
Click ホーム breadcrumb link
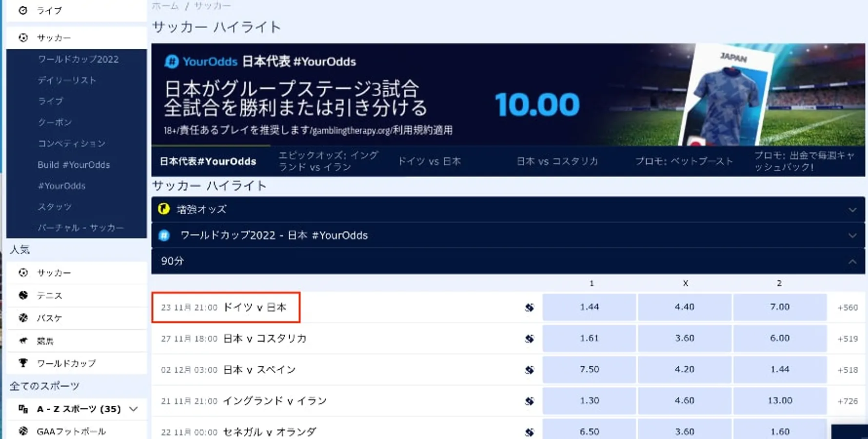(165, 6)
